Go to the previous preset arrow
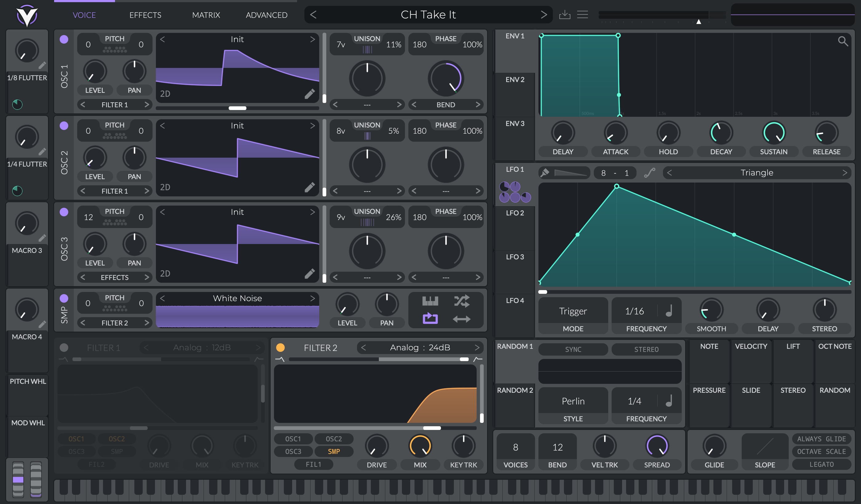Viewport: 861px width, 504px height. (x=313, y=15)
